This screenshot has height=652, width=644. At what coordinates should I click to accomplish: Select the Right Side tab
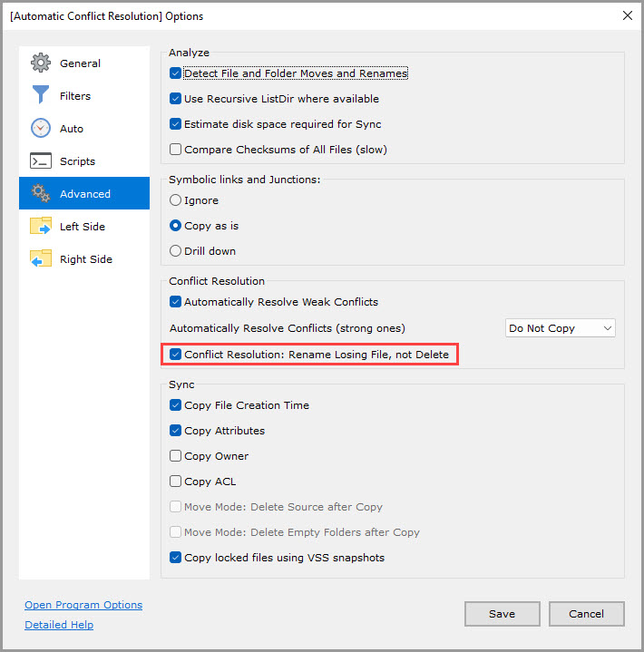pyautogui.click(x=84, y=259)
